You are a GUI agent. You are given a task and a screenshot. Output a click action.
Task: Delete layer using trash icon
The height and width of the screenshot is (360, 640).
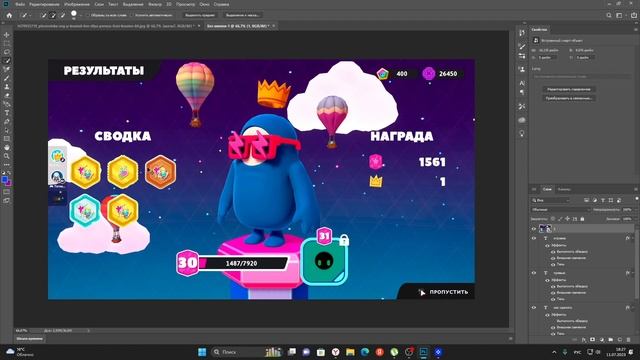point(629,339)
